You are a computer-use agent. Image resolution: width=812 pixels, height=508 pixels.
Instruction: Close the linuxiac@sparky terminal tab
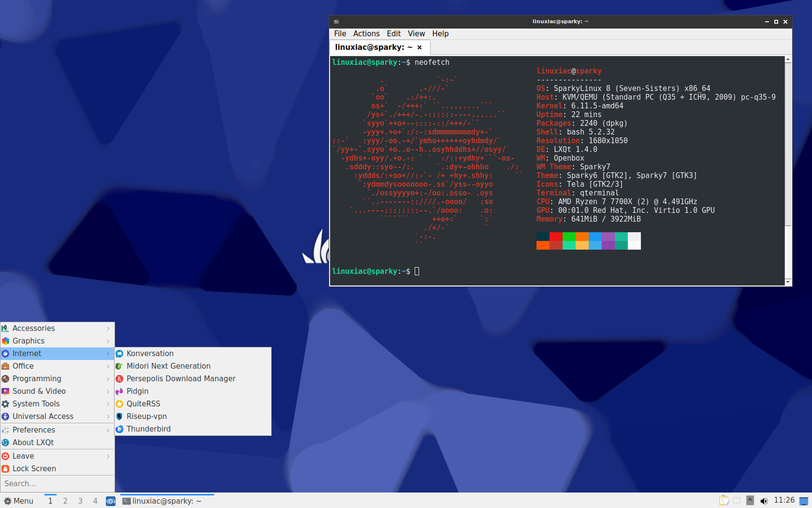click(420, 47)
